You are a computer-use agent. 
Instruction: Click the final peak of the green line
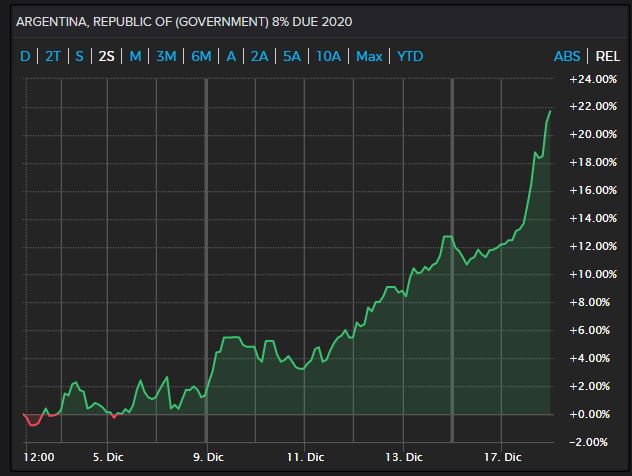[550, 111]
